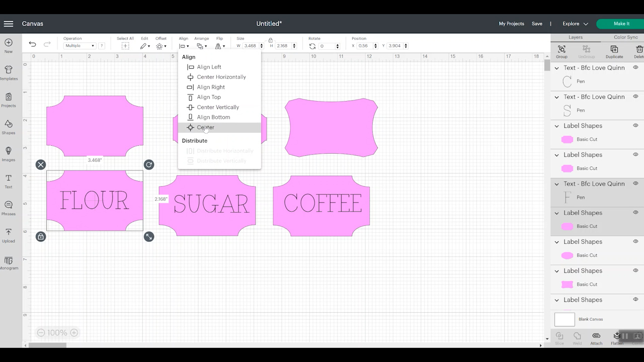Image resolution: width=644 pixels, height=362 pixels.
Task: Hide the fifth Label Shapes layer
Action: (x=635, y=270)
